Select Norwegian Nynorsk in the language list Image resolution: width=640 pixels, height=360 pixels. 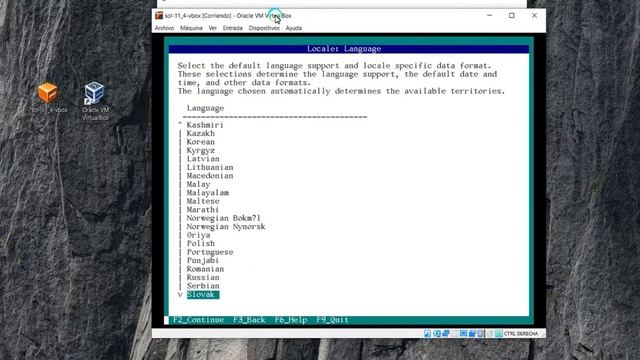(x=226, y=227)
